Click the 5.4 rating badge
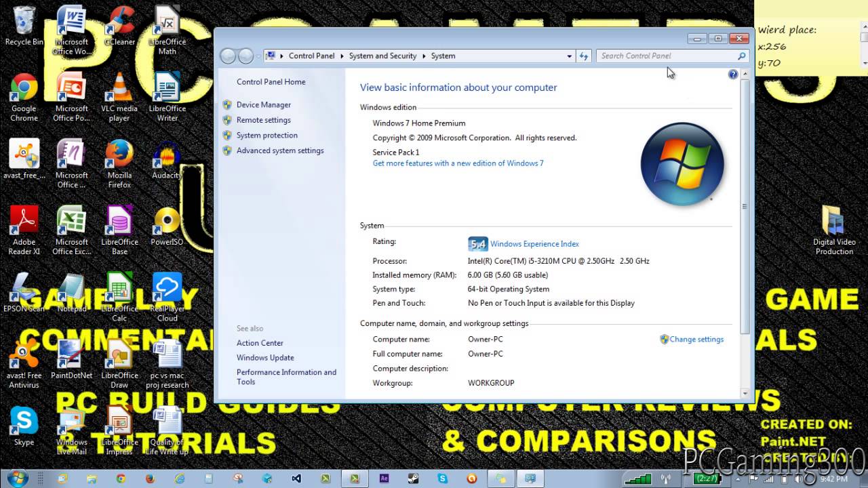 pyautogui.click(x=478, y=244)
